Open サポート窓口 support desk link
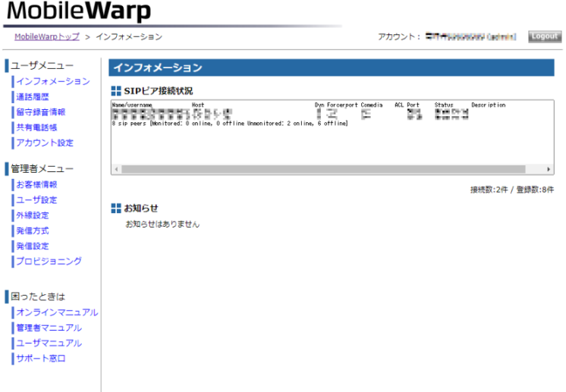The image size is (566, 392). (41, 358)
